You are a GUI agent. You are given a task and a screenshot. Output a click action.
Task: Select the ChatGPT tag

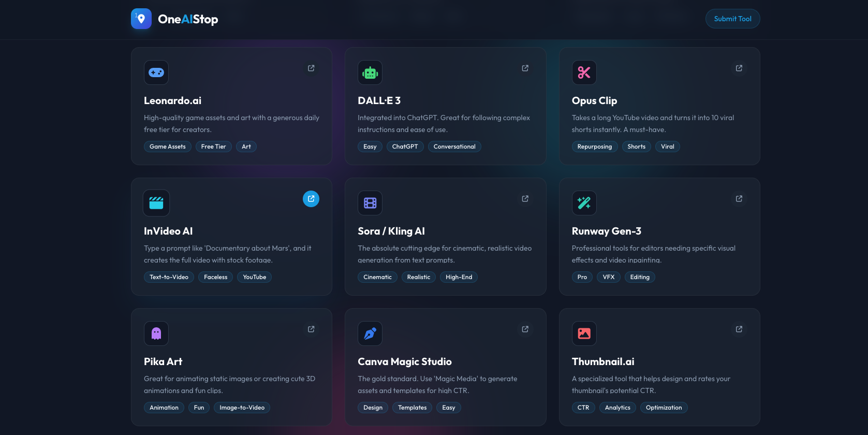(405, 147)
